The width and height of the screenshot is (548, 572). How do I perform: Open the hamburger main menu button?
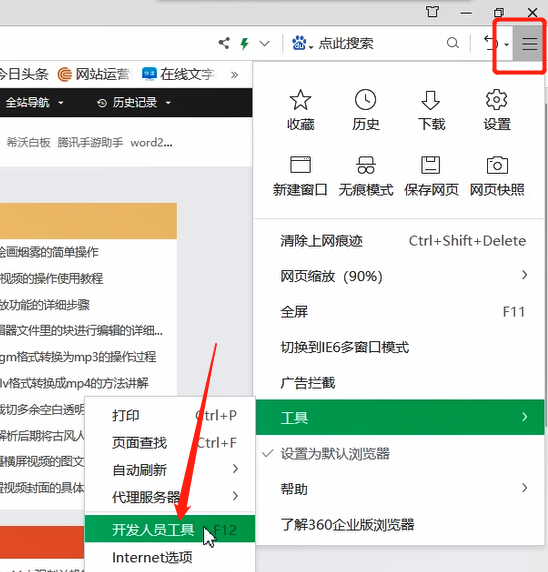[x=529, y=44]
